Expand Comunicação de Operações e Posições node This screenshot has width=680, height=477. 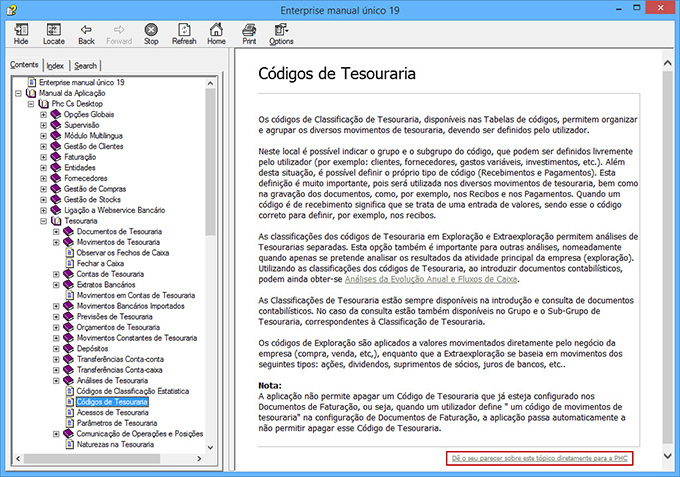tap(56, 434)
